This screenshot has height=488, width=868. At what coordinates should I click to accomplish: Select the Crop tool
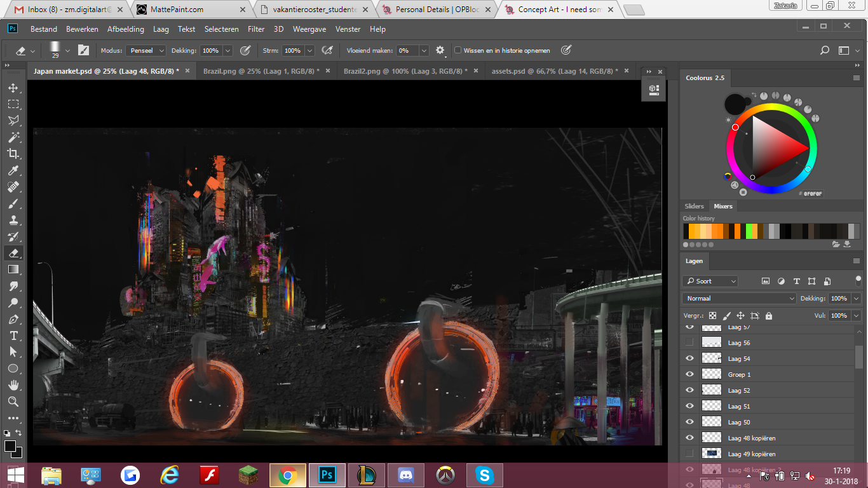tap(13, 154)
